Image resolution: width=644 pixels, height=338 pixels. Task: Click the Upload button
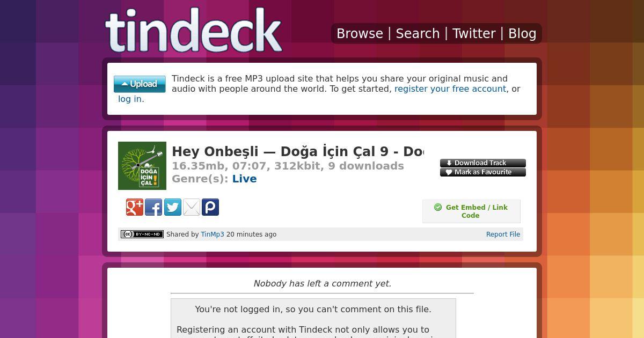[x=140, y=84]
